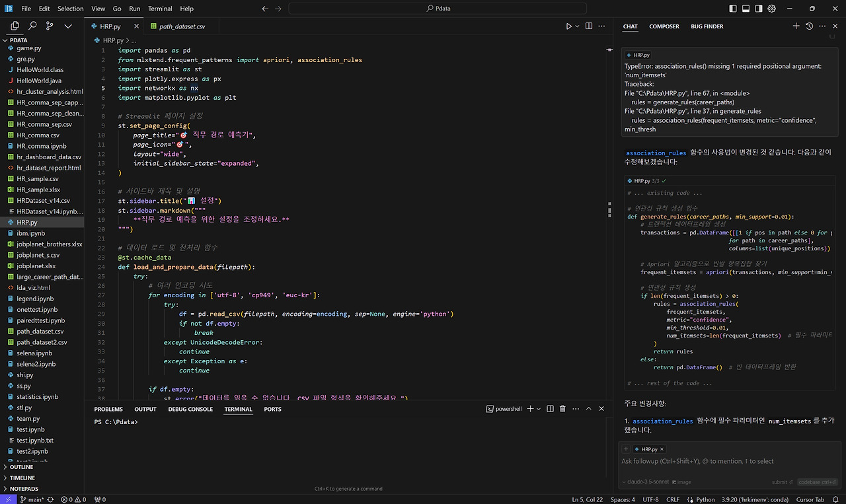Open notifications bell in status bar
Screen dimensions: 846x504
tap(837, 499)
